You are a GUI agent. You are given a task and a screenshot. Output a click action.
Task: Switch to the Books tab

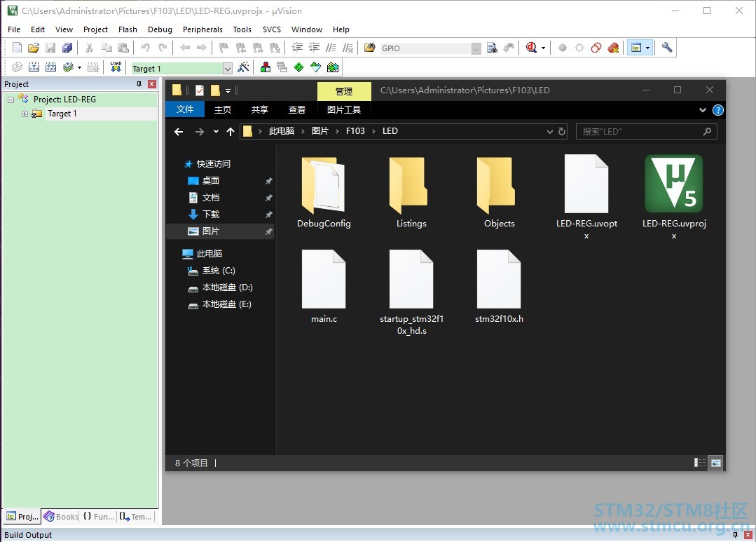point(61,517)
